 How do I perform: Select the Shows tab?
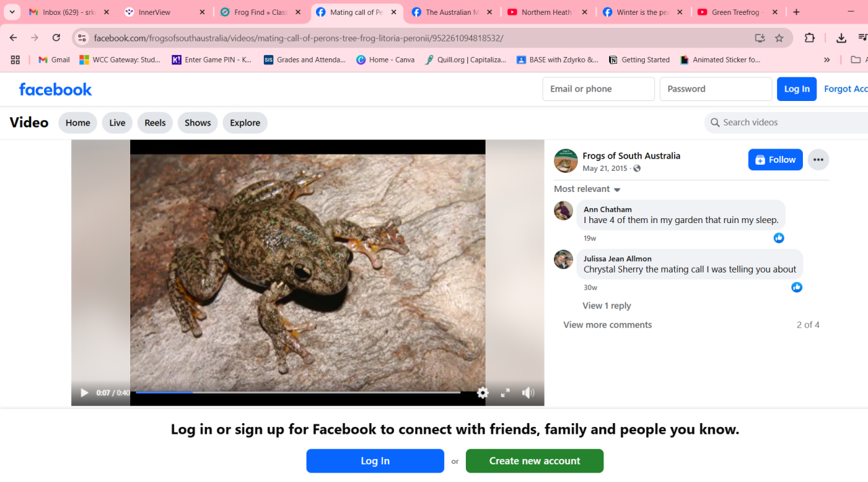click(197, 123)
